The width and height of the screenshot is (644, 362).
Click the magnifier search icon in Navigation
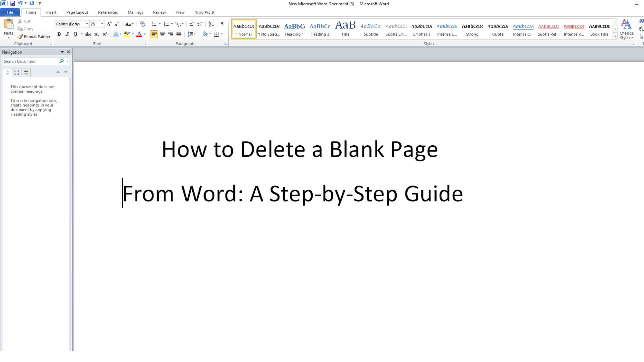(x=61, y=61)
